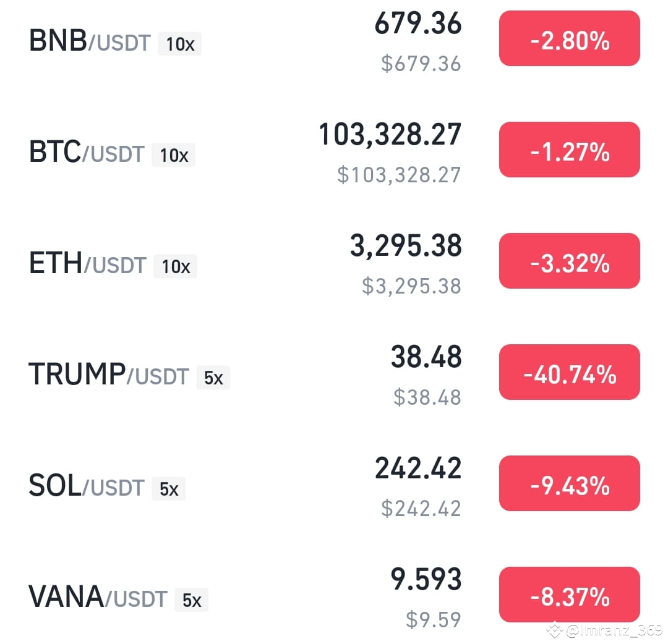Click the -3.32% change button for ETH

pos(568,260)
